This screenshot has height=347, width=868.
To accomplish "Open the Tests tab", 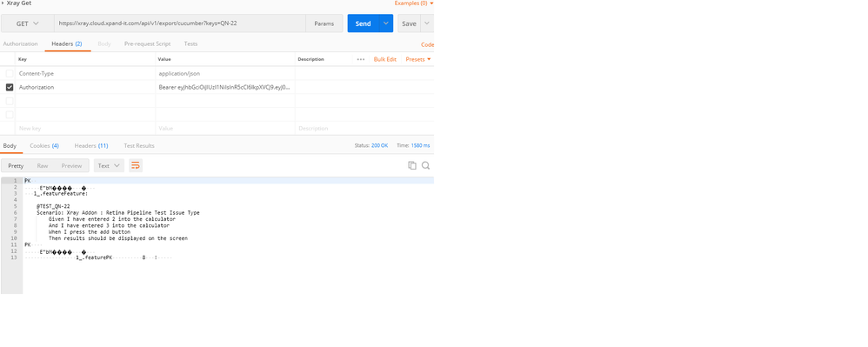I will coord(190,43).
